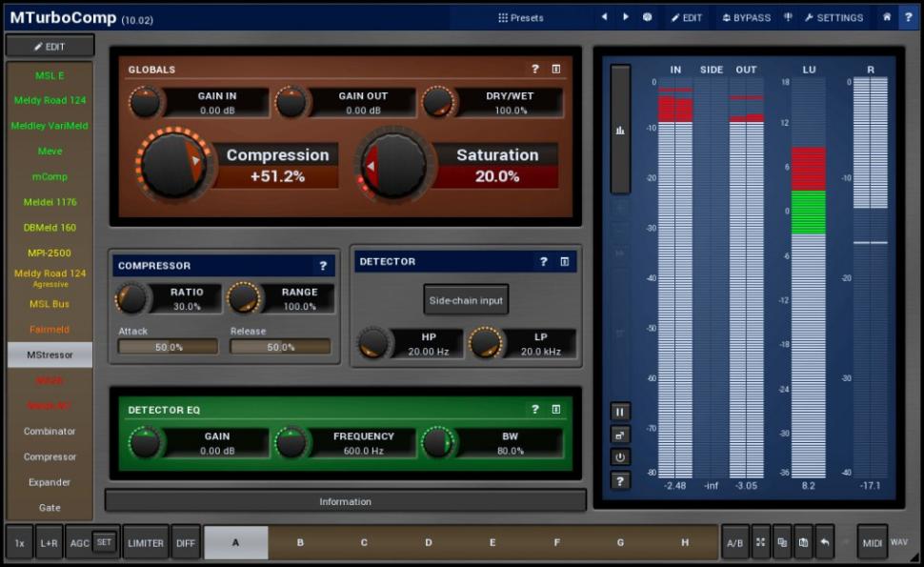
Task: Select the Fairmeld device in the list
Action: 50,330
